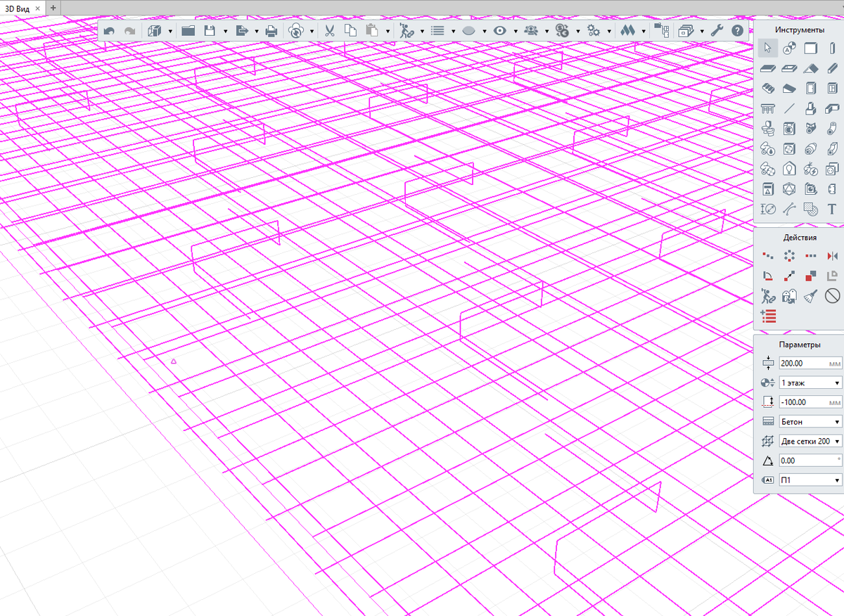This screenshot has width=844, height=616.
Task: Expand the 3D cube view dropdown arrow
Action: pos(170,32)
